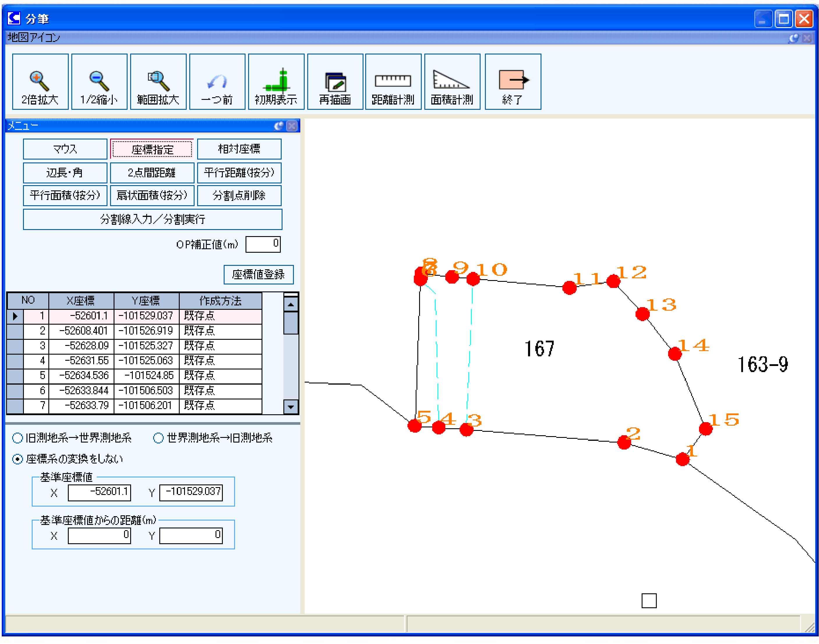This screenshot has width=819, height=644.
Task: Click cell -52608.401 in row 2
Action: coord(81,331)
